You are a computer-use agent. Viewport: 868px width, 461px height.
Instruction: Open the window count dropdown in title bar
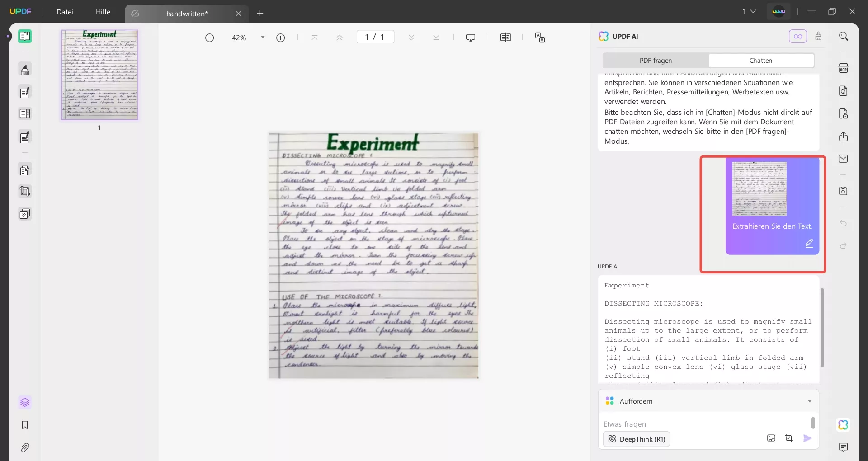[x=749, y=11]
